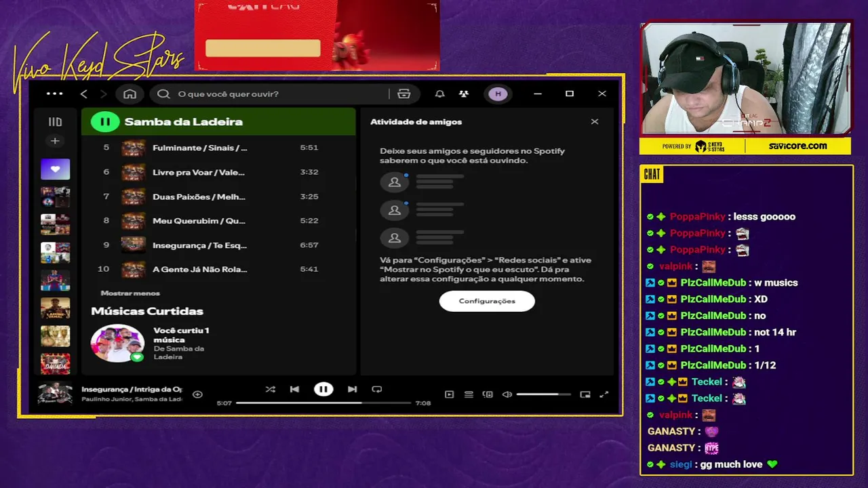The image size is (868, 488).
Task: Skip to next track
Action: click(353, 389)
